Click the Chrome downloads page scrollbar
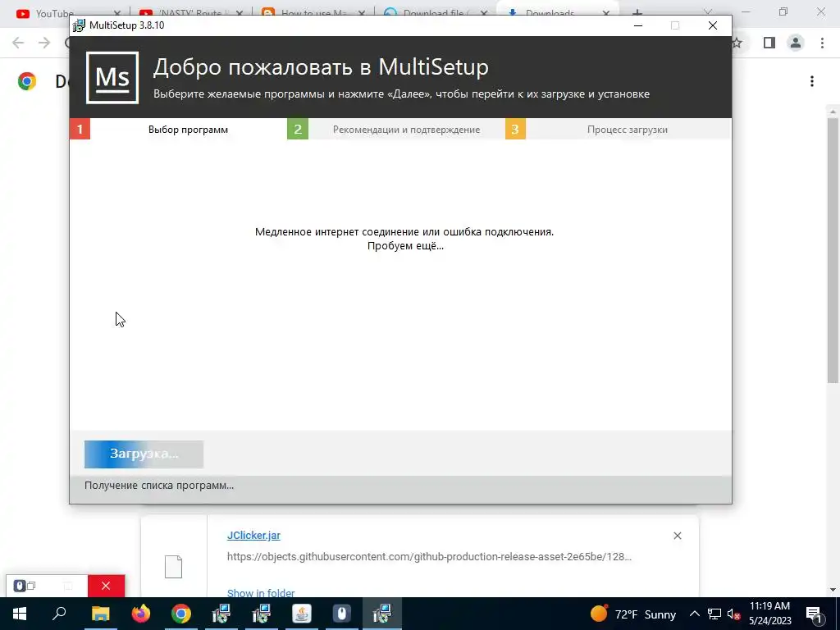Screen dimensions: 840x630 tap(833, 250)
